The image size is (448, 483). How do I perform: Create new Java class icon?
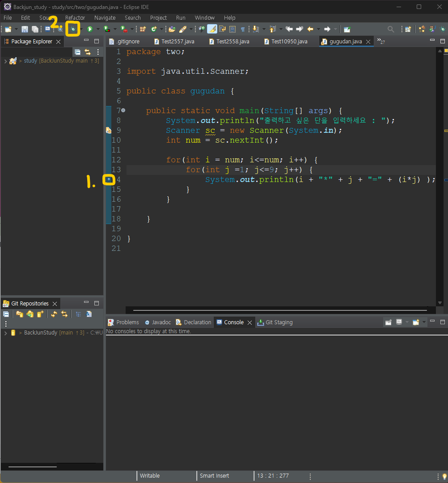click(x=154, y=29)
